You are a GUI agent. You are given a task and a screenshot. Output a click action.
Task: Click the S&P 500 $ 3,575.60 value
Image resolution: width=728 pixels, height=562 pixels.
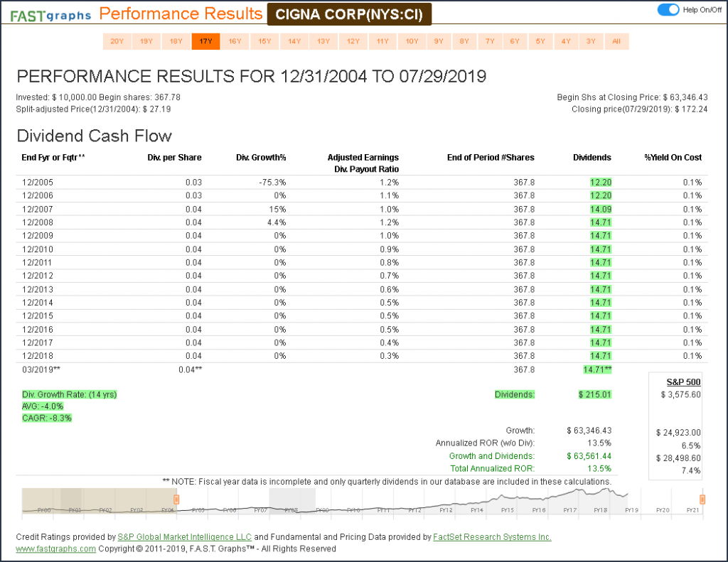pos(680,394)
